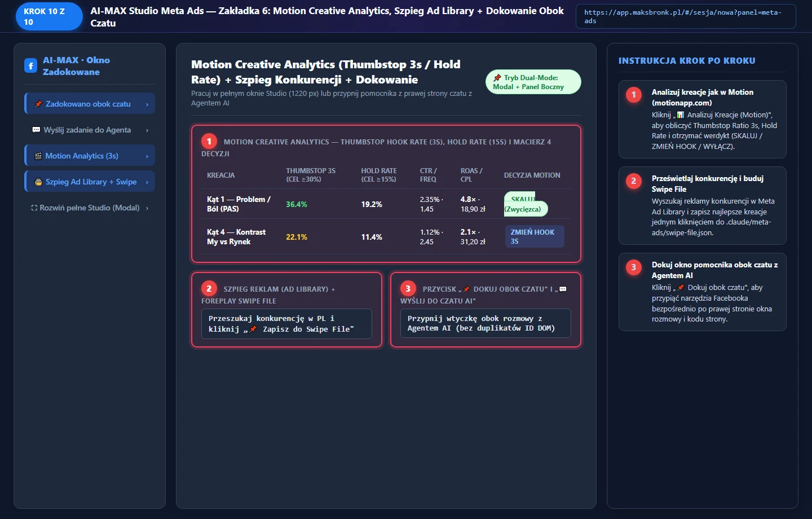This screenshot has height=519, width=812.
Task: Click the 11.4% Hold Rate value
Action: click(x=372, y=237)
